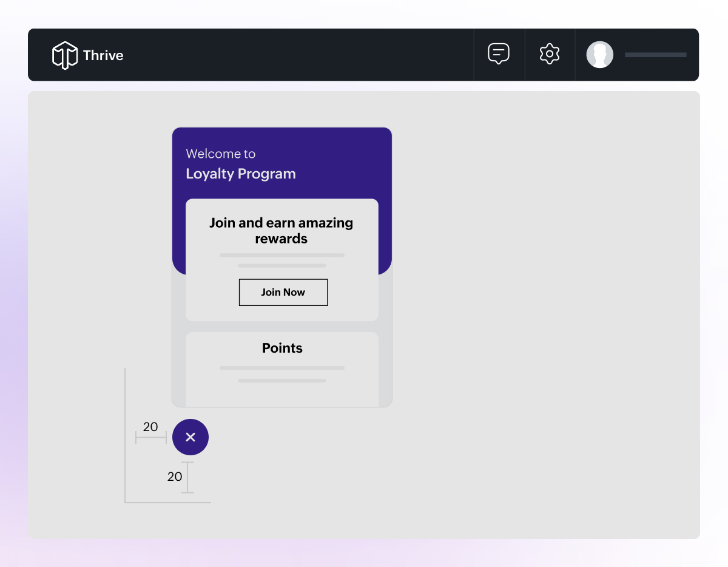The image size is (728, 567).
Task: Select the 'Join and earn amazing rewards' card
Action: click(281, 260)
